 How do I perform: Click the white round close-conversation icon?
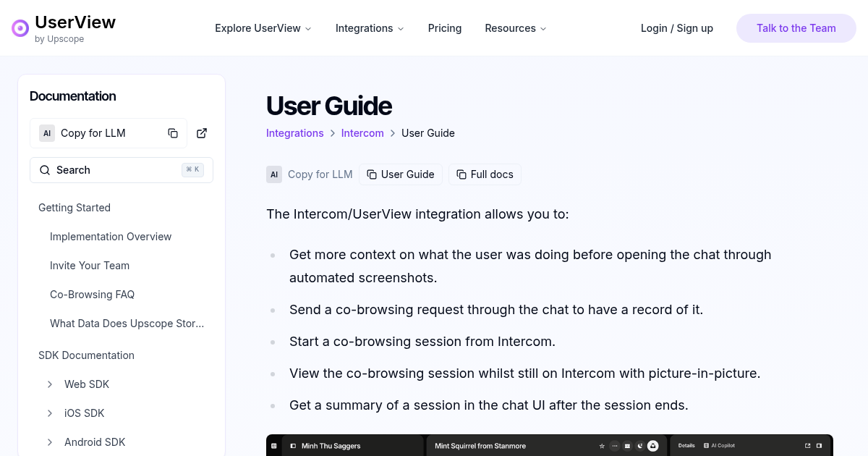[653, 446]
